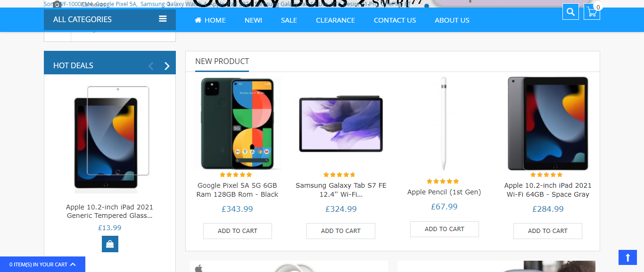644x272 pixels.
Task: Add Apple Pencil to cart
Action: pyautogui.click(x=444, y=229)
